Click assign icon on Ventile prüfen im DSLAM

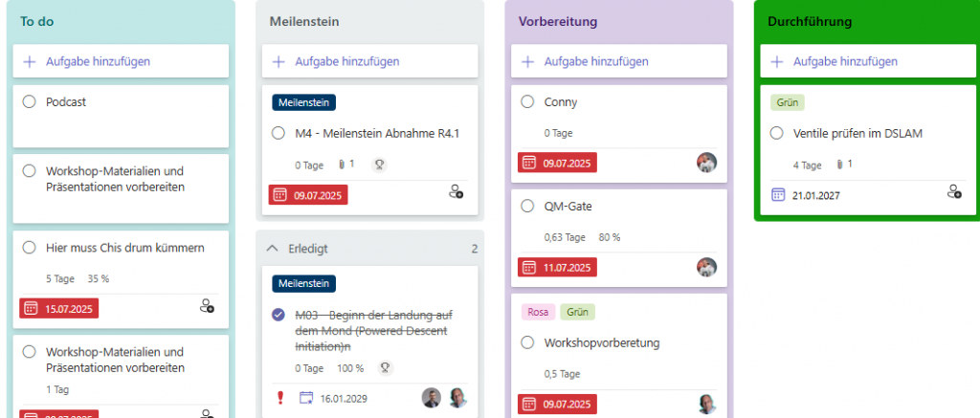953,192
